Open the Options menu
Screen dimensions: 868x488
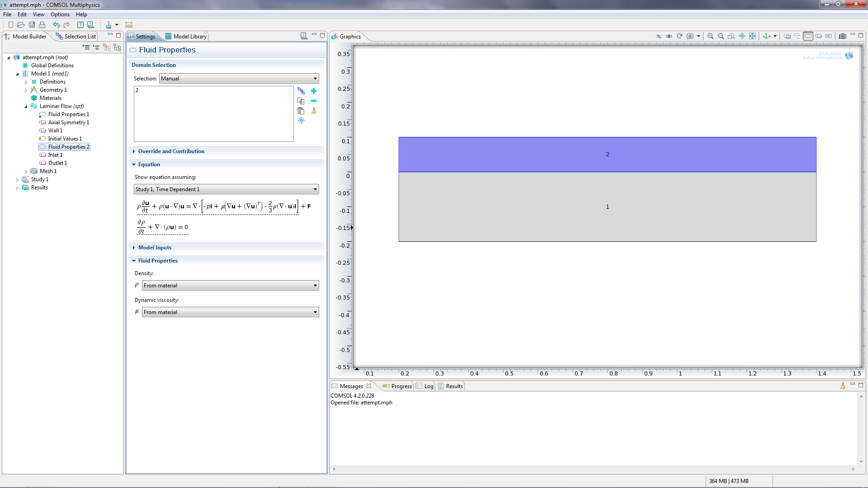coord(60,14)
